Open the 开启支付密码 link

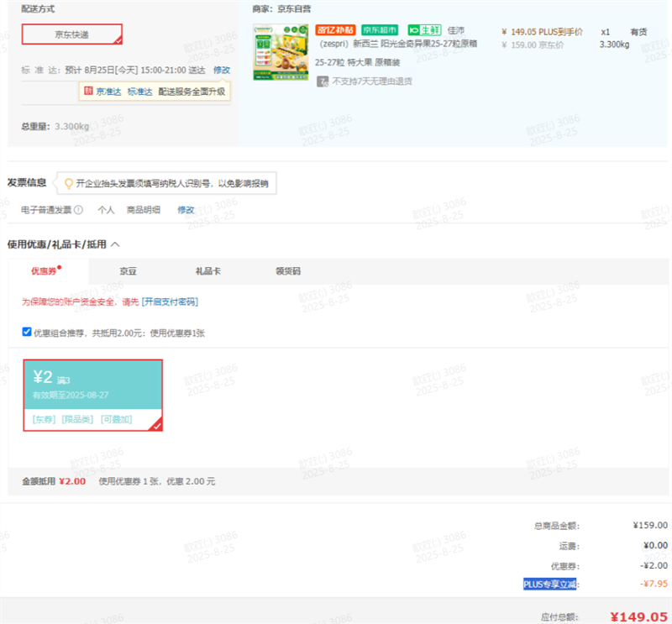(x=170, y=302)
